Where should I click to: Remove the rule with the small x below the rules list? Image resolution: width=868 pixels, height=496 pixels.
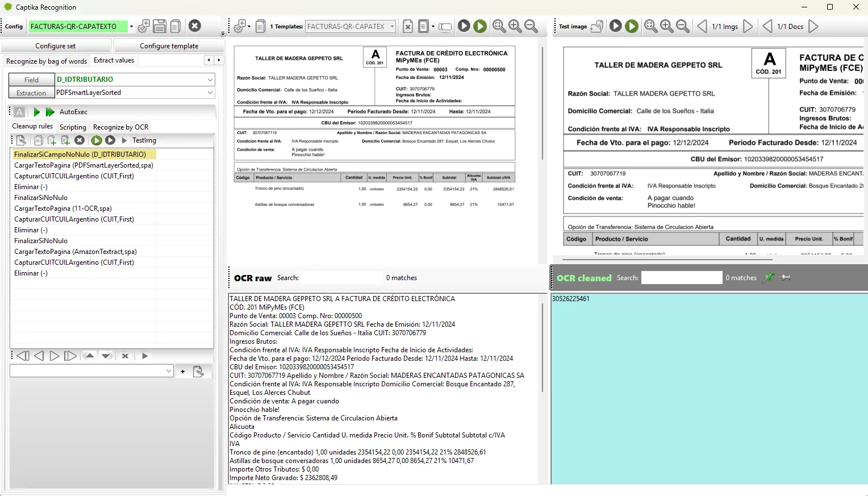pyautogui.click(x=125, y=356)
